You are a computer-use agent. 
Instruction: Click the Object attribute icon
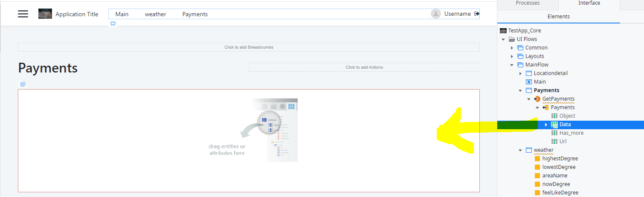[554, 116]
